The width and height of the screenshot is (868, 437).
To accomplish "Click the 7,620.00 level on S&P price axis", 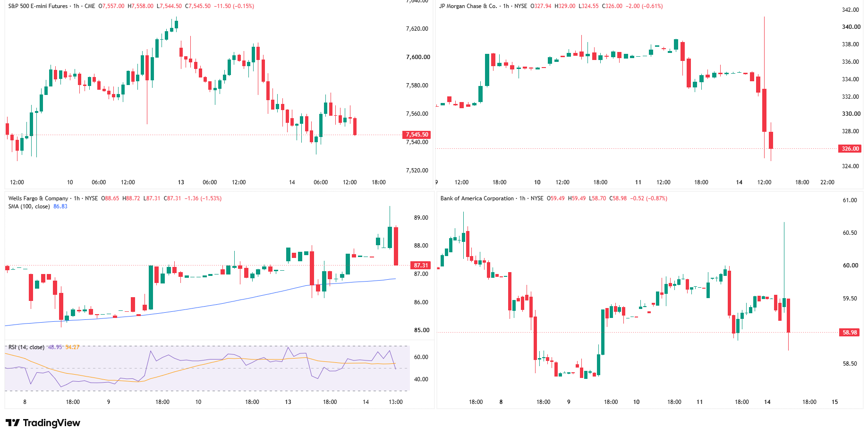I will point(417,29).
